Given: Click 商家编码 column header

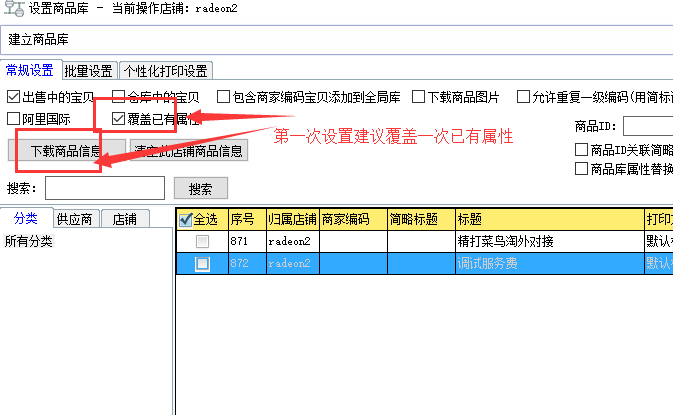Looking at the screenshot, I should point(353,219).
